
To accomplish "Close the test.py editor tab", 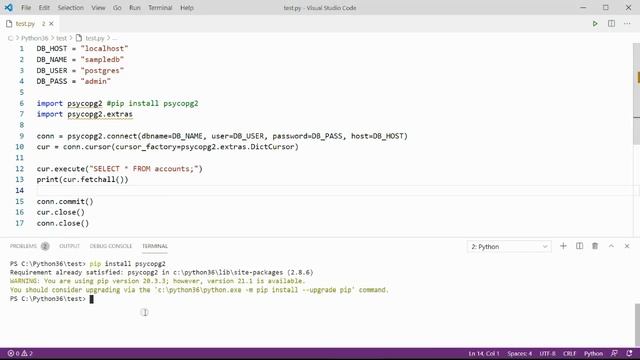I will pos(51,24).
